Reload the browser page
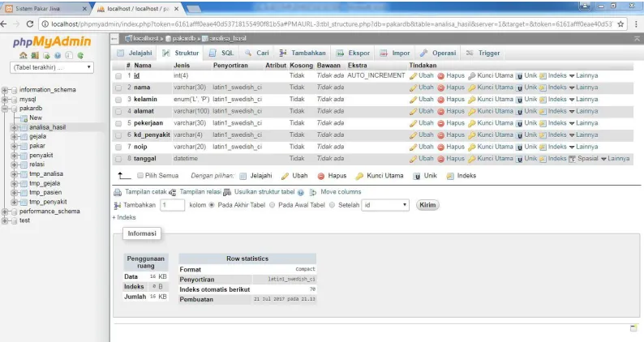644x342 pixels. click(29, 24)
